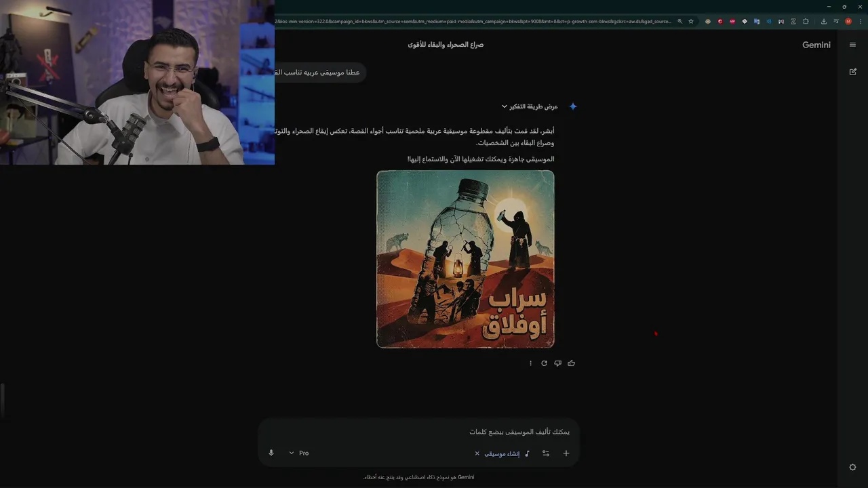Image resolution: width=868 pixels, height=488 pixels.
Task: Open the media control playlist icon
Action: tap(836, 21)
